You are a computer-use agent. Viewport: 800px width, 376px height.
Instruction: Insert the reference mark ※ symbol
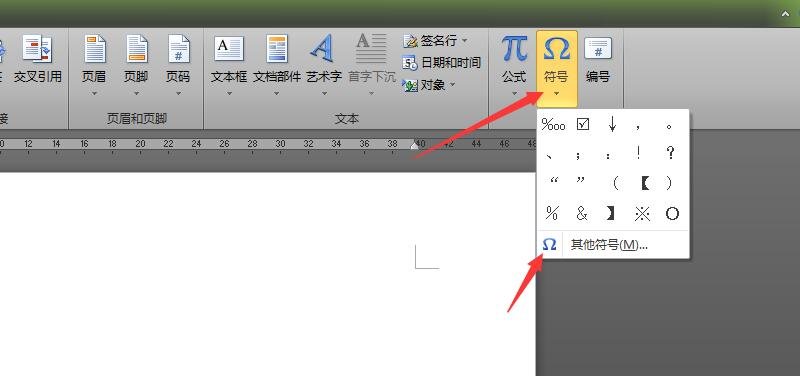click(642, 214)
